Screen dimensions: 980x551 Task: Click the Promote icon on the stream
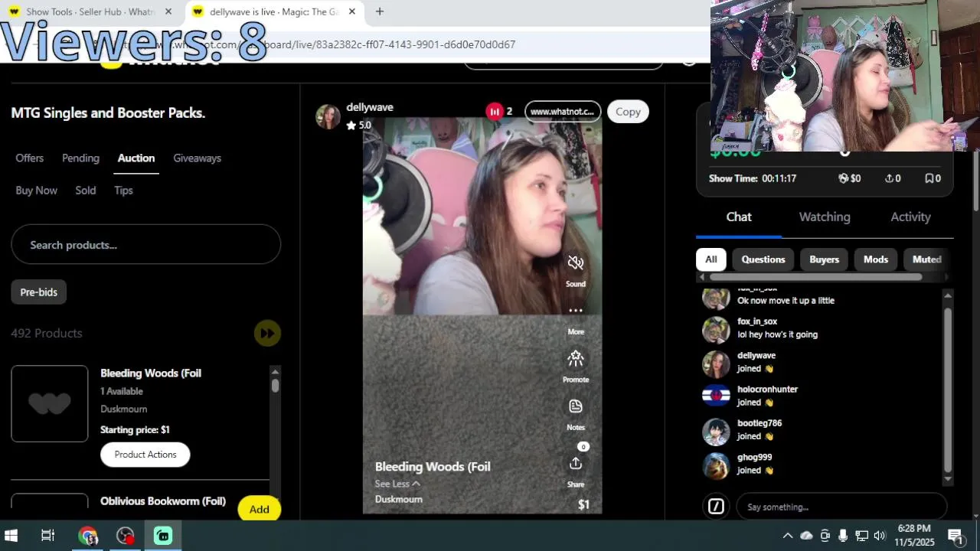576,358
